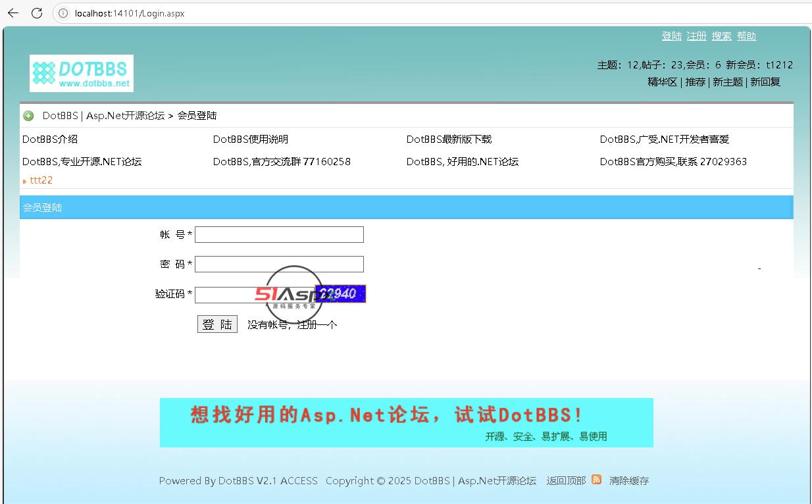This screenshot has width=812, height=504.
Task: Click the captcha image 22940
Action: [x=340, y=294]
